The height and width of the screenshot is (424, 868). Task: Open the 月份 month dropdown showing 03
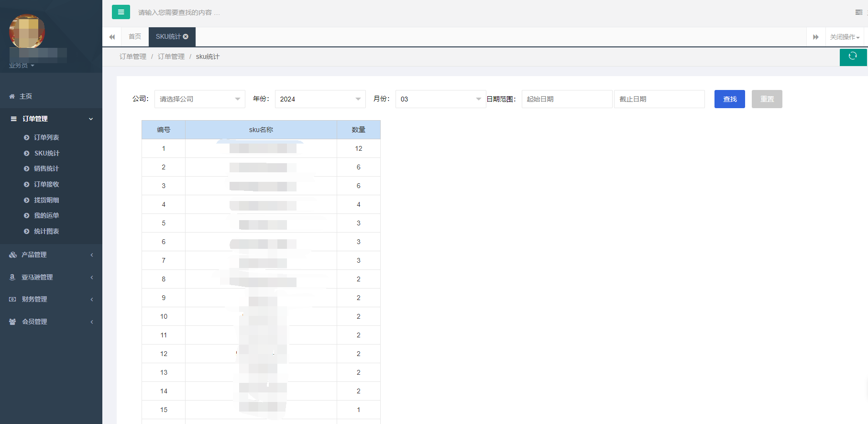click(x=440, y=99)
